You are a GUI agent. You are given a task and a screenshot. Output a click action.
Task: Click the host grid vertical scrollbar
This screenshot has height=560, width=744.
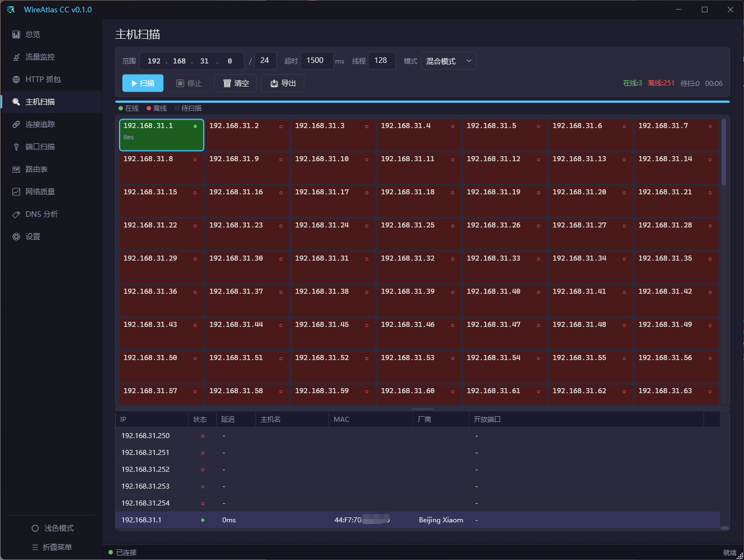724,152
